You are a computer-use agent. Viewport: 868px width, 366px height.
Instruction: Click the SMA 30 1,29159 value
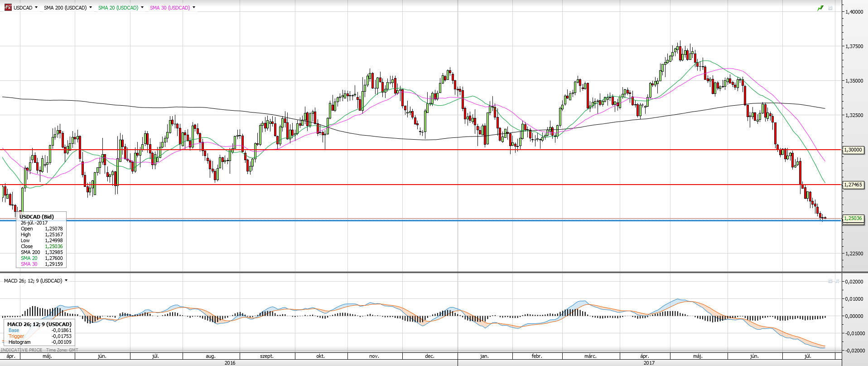tap(54, 264)
